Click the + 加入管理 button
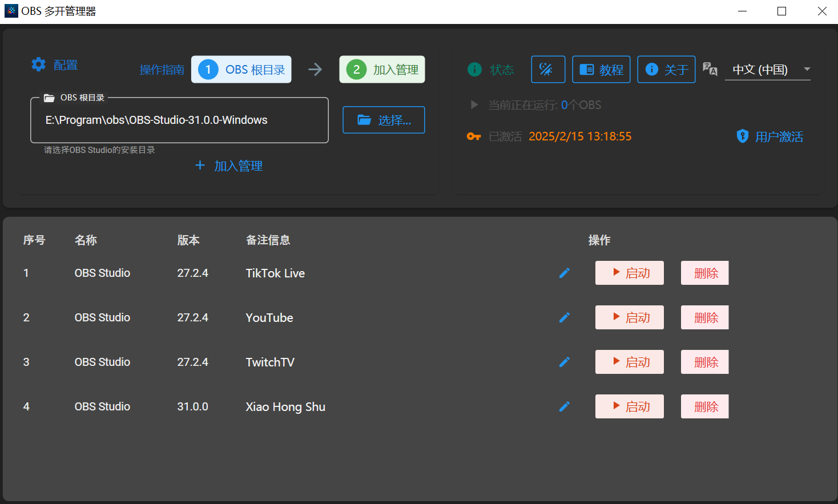Screen dimensions: 838x504 229,166
